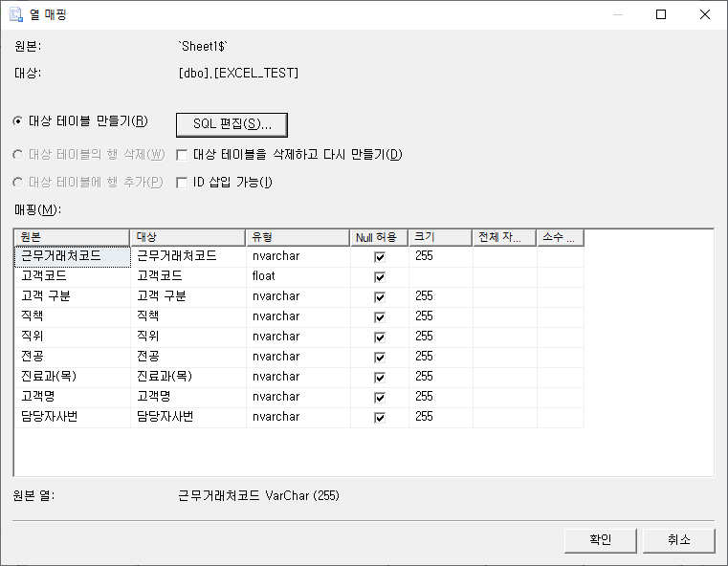Open type cell for 직책 row

click(298, 316)
